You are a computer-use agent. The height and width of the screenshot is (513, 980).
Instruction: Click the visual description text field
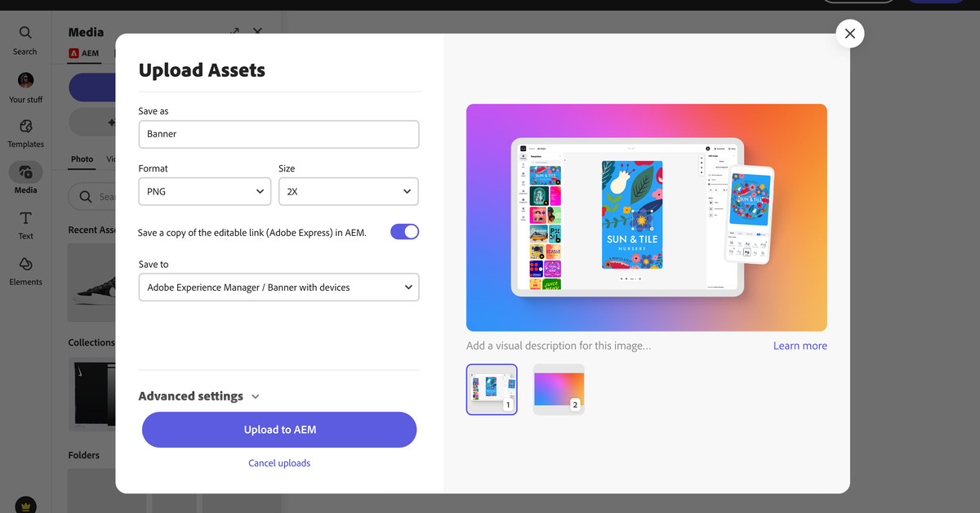pos(559,346)
